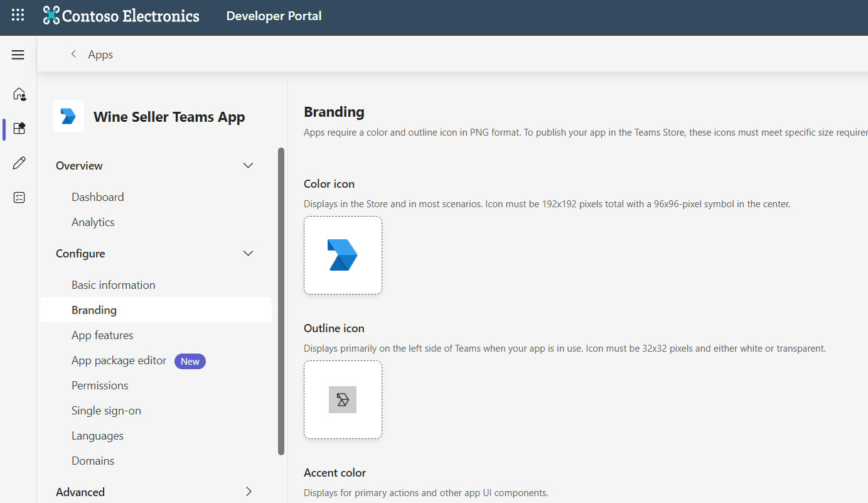
Task: Open the Tools pencil icon in rail
Action: [19, 163]
